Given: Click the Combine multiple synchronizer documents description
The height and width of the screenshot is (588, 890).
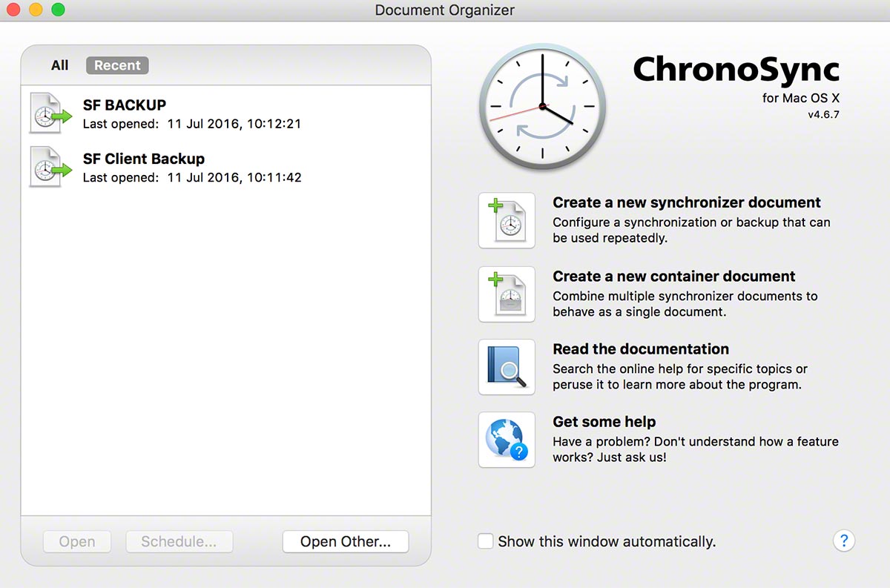Looking at the screenshot, I should (685, 303).
